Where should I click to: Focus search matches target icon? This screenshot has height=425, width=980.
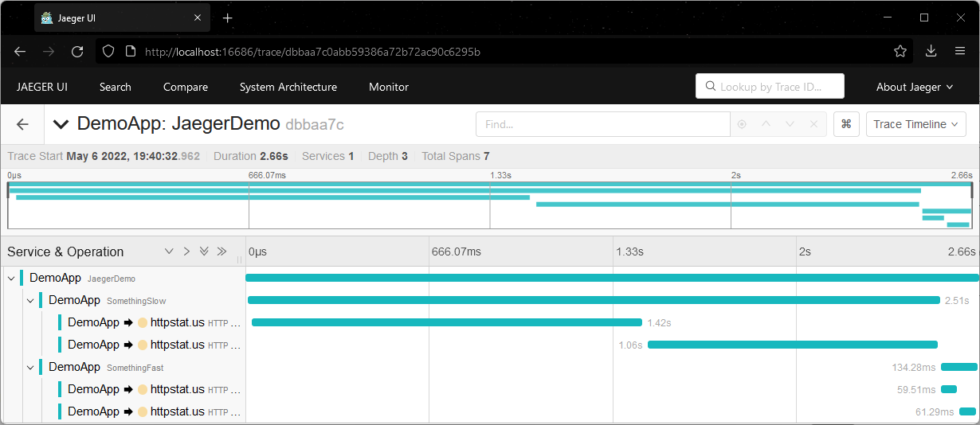[x=742, y=124]
